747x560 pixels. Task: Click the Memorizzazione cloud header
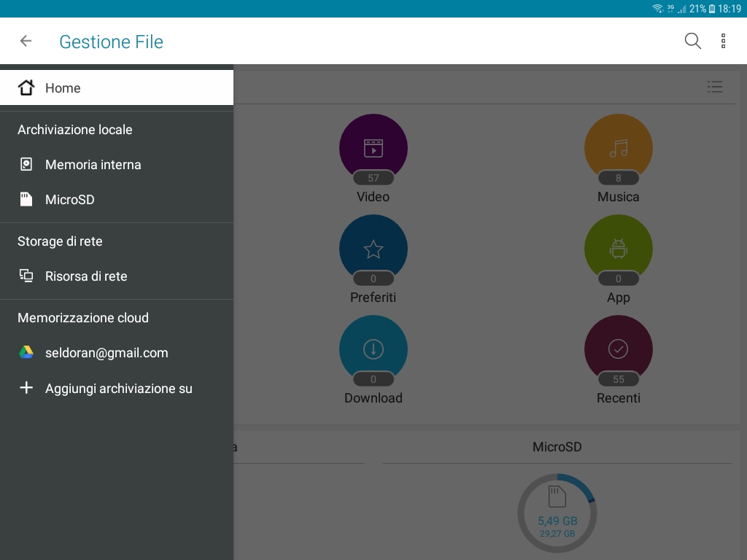click(x=83, y=318)
